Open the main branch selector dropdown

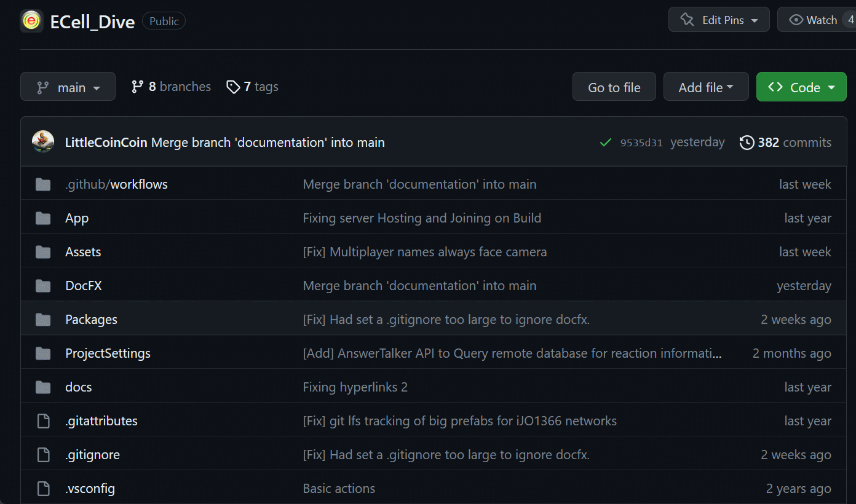click(x=68, y=86)
